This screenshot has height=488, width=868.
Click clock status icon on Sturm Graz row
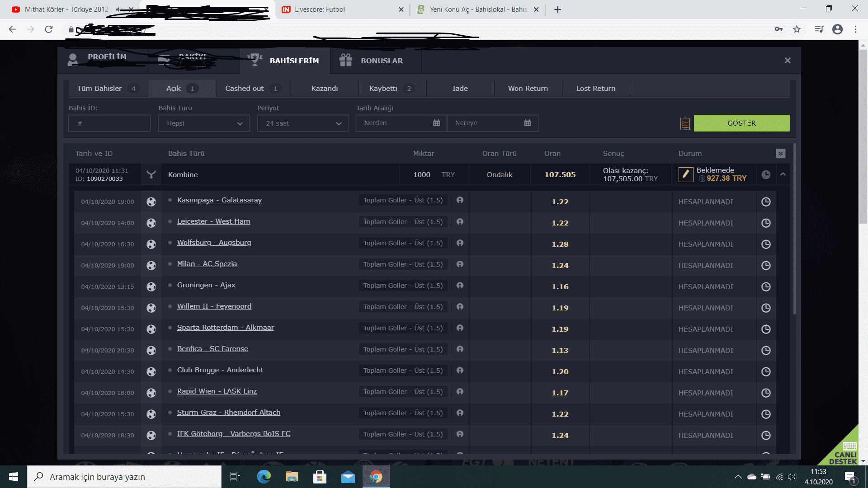pyautogui.click(x=766, y=414)
